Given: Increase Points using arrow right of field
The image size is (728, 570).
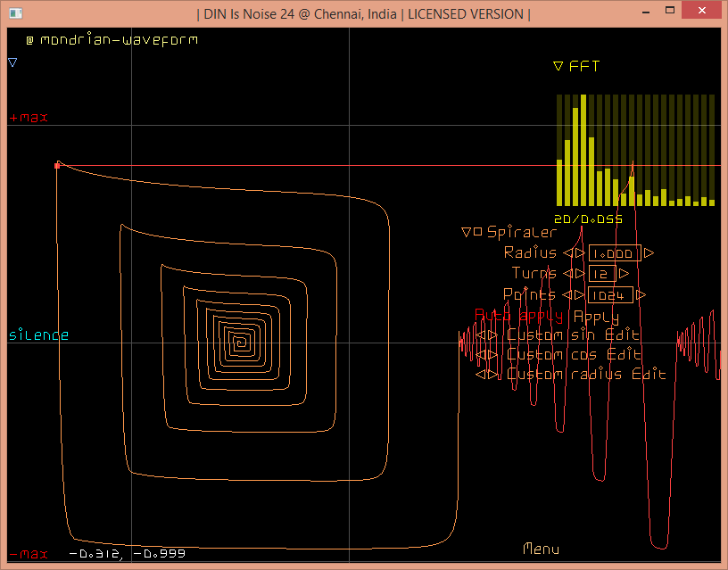Looking at the screenshot, I should click(x=641, y=295).
